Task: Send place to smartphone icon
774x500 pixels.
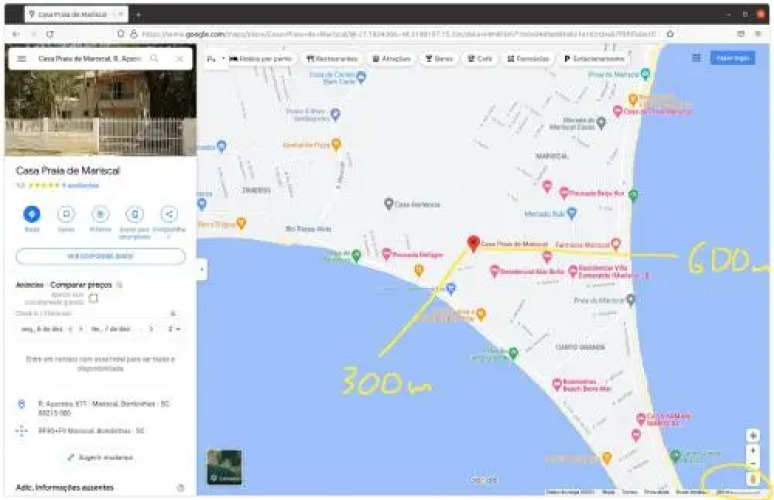Action: (x=135, y=214)
